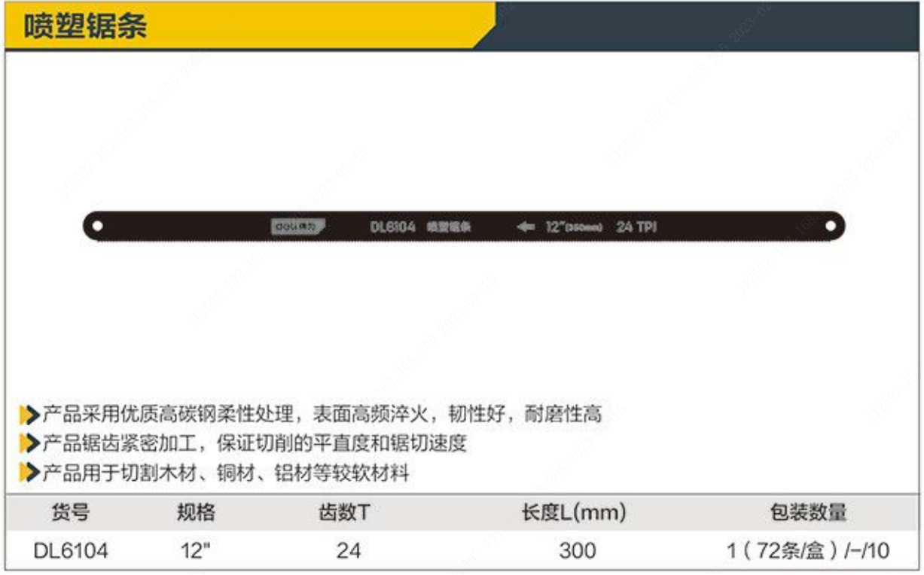Click the 齿数T column header
Image resolution: width=924 pixels, height=575 pixels.
pyautogui.click(x=345, y=513)
